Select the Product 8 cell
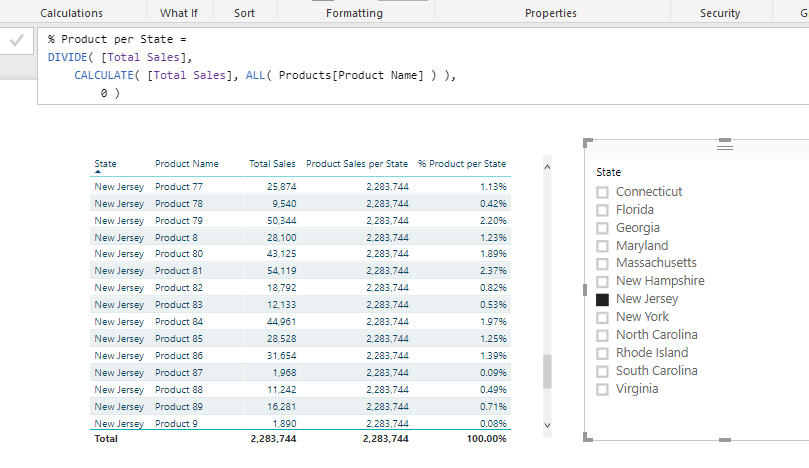Viewport: 809px width, 468px height. [176, 237]
